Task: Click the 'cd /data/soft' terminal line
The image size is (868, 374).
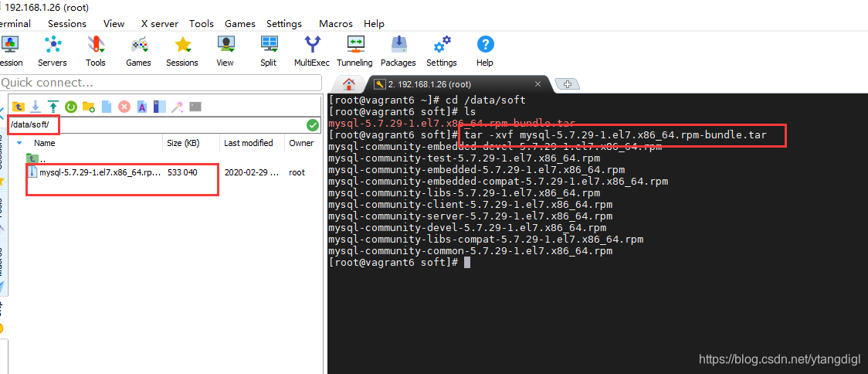Action: (427, 100)
